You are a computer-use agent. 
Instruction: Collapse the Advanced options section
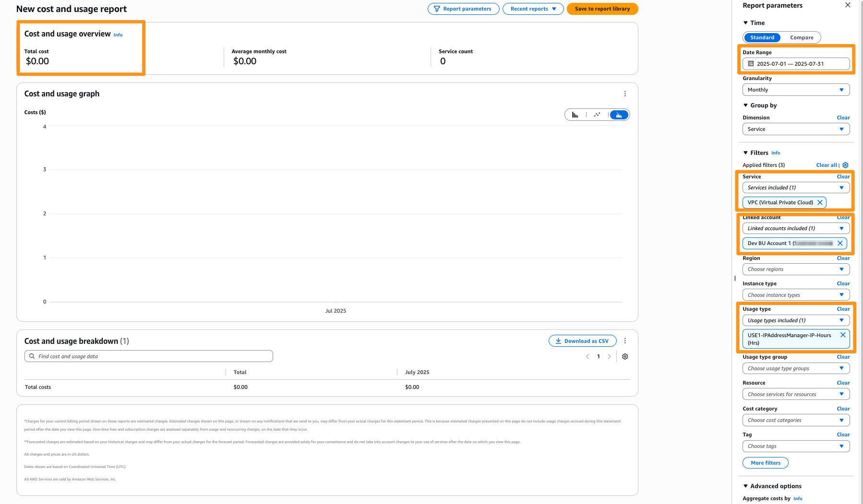pos(746,486)
